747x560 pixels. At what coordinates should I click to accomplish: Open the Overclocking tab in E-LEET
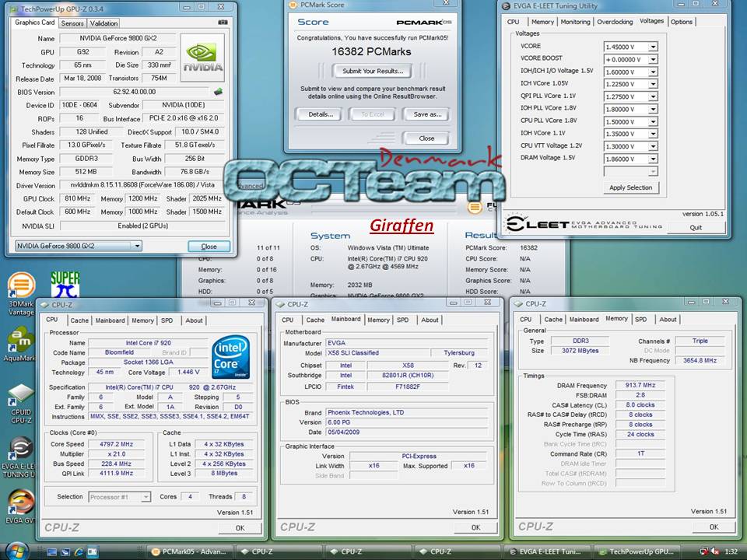[x=615, y=22]
